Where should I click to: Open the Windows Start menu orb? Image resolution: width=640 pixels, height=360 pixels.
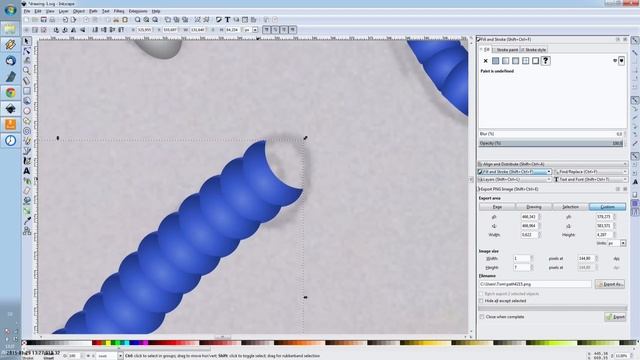[10, 9]
